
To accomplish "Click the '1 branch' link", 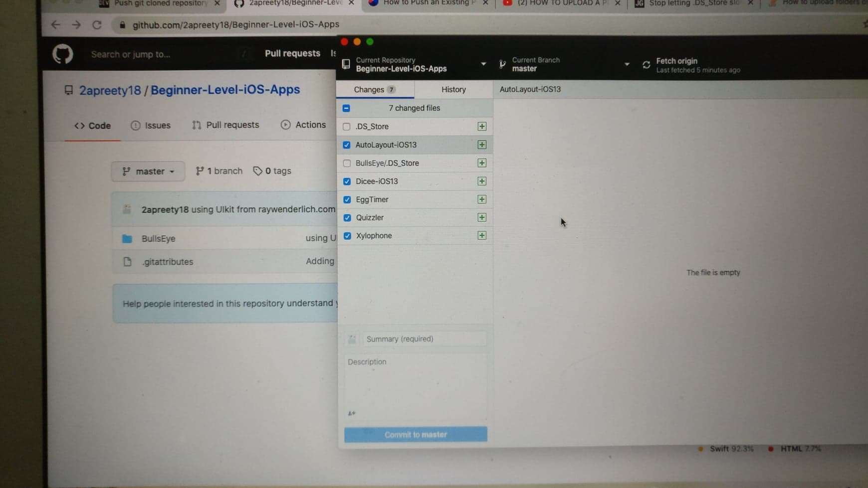I will click(219, 171).
